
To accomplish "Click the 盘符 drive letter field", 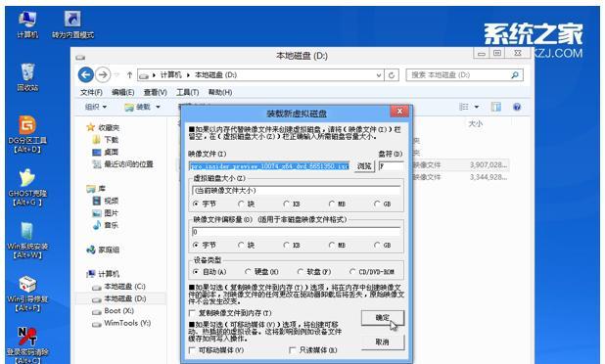I will click(x=391, y=166).
